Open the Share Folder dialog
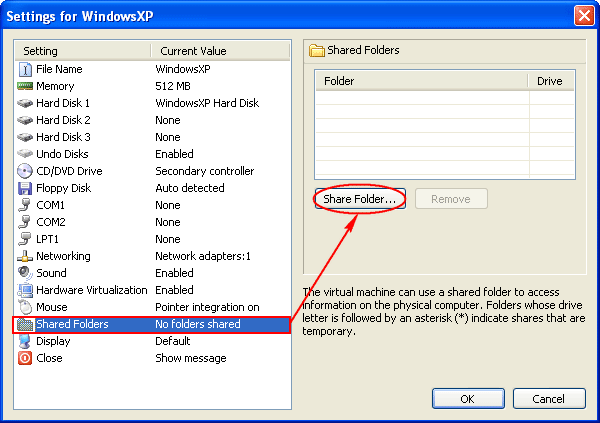Screen dimensions: 600x423 (360, 199)
